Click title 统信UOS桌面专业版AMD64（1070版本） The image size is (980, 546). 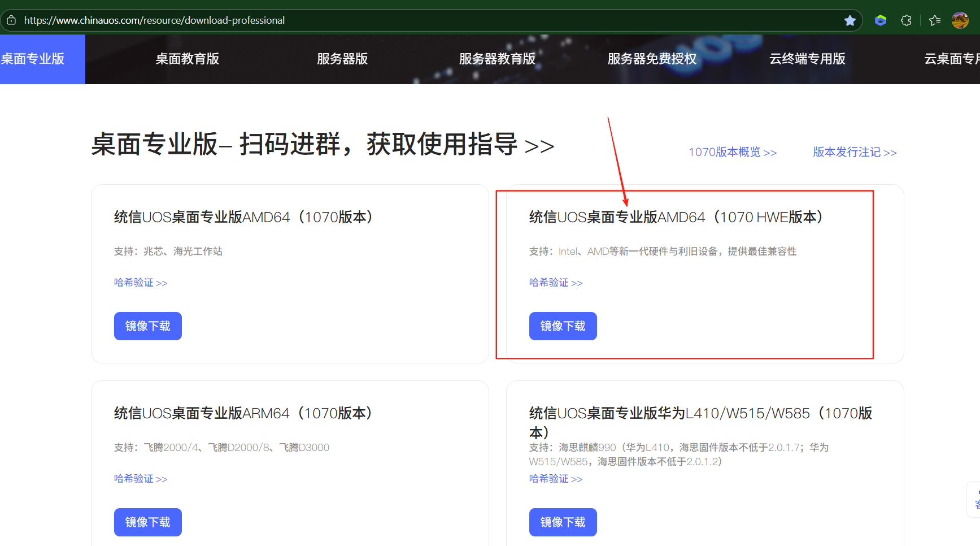tap(244, 217)
